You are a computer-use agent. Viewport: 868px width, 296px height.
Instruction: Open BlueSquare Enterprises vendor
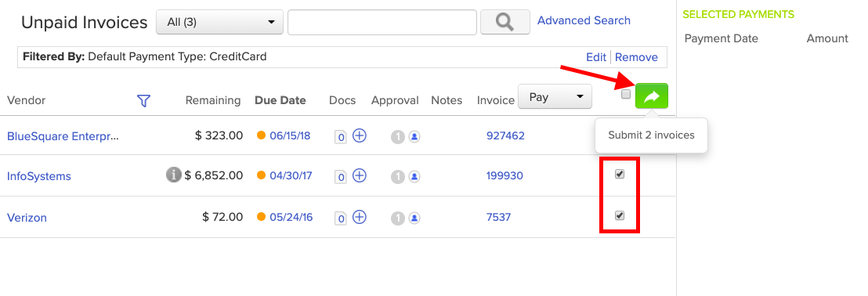63,136
